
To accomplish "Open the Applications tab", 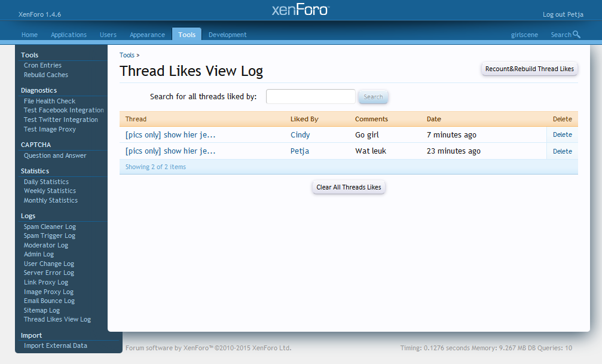I will click(69, 35).
